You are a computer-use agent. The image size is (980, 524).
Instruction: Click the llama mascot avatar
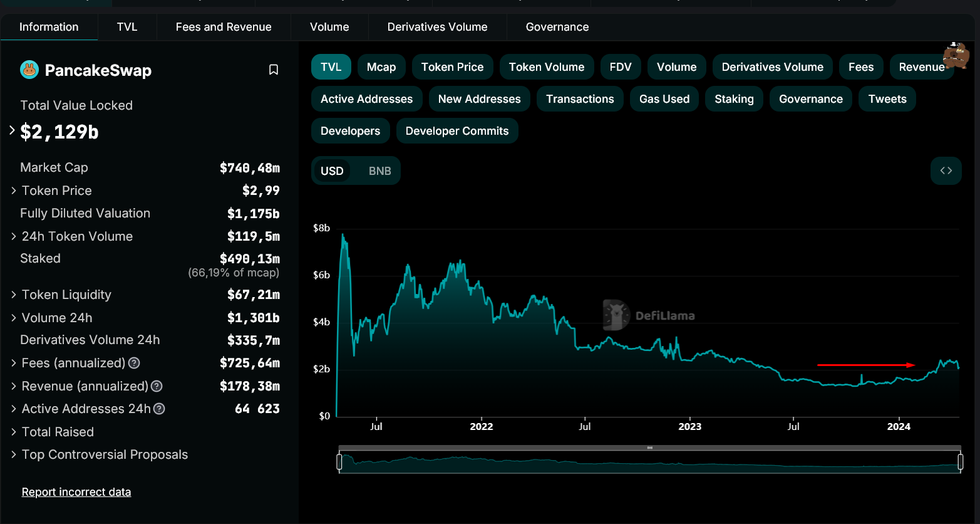point(956,55)
